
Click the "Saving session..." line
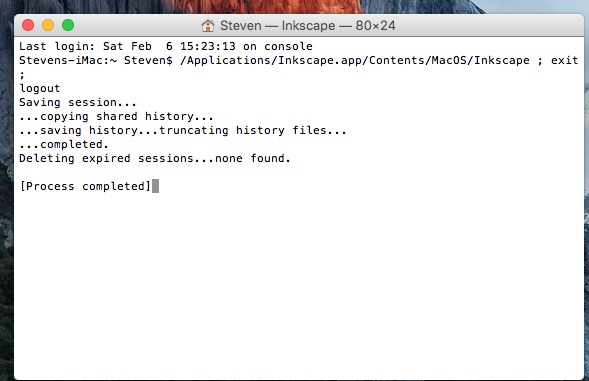[x=78, y=102]
